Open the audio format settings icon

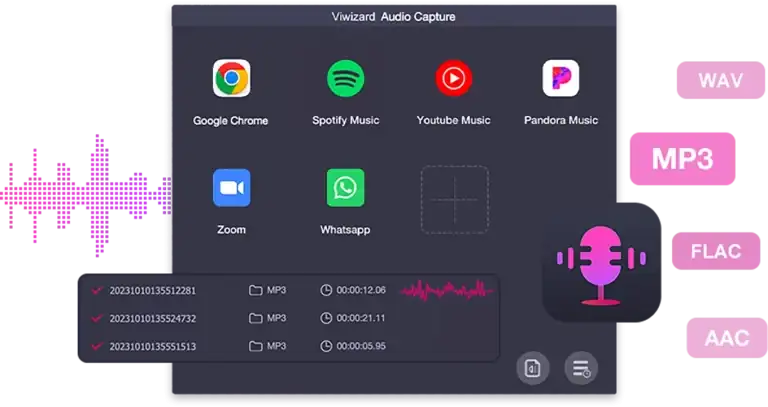click(533, 368)
